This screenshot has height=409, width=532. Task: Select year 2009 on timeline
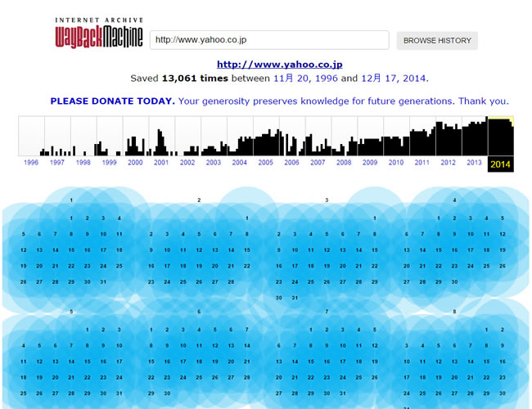click(x=370, y=163)
